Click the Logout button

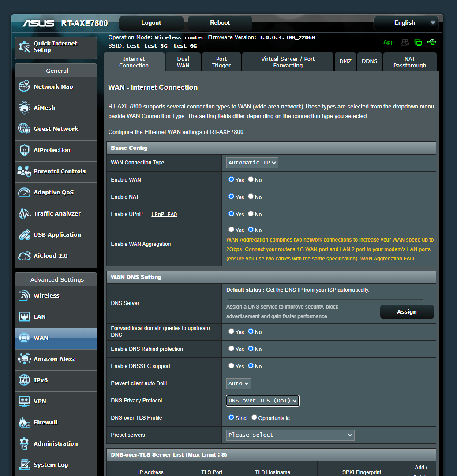pos(151,23)
